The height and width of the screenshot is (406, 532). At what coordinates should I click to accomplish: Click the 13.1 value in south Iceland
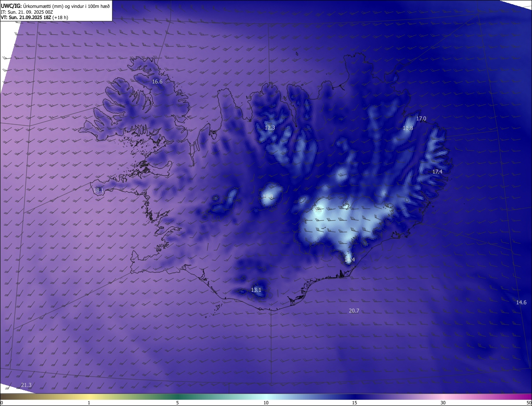(256, 290)
